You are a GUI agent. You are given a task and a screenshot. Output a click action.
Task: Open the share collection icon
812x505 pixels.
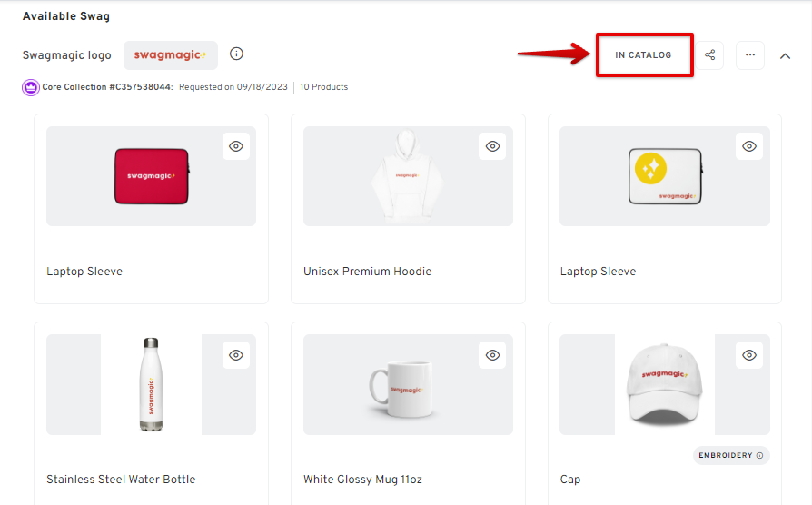click(709, 54)
